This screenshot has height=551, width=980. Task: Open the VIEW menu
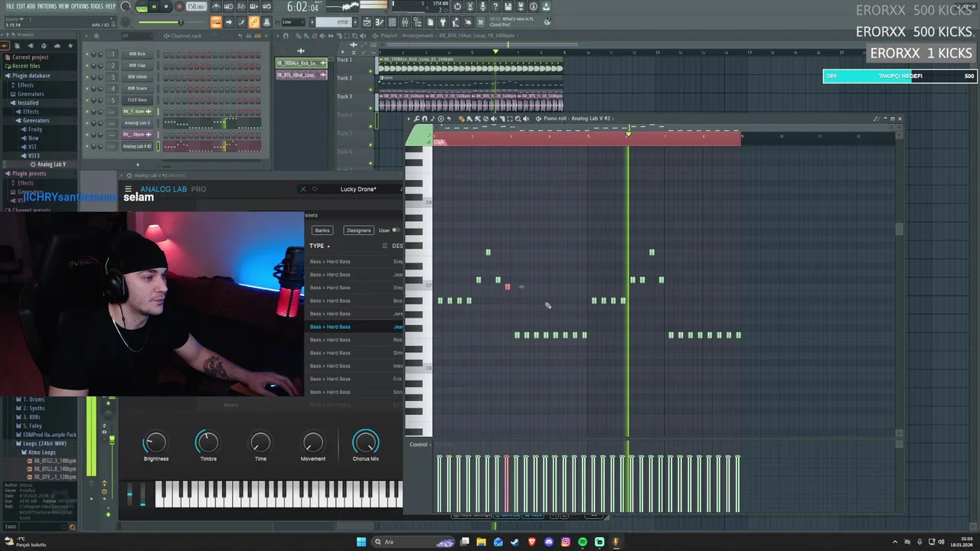(64, 6)
